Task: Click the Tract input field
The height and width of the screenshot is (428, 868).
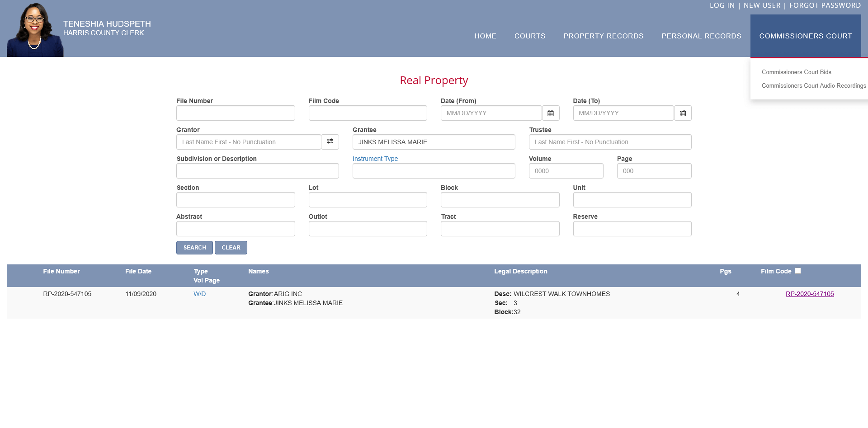Action: [500, 229]
